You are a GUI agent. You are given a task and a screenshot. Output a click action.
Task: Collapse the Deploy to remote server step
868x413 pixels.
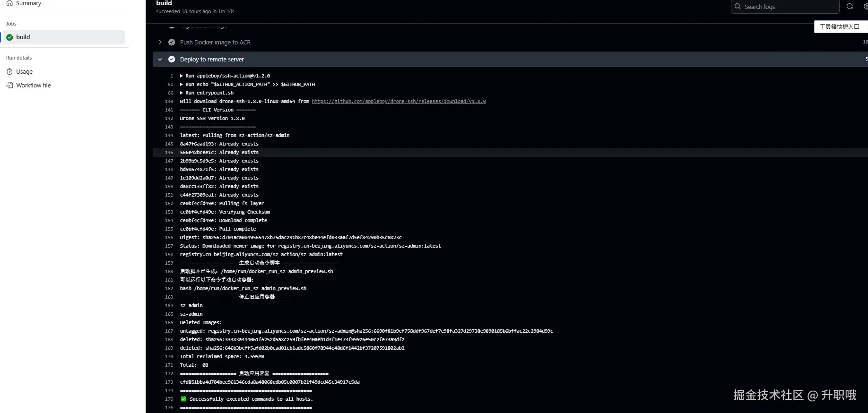(160, 60)
